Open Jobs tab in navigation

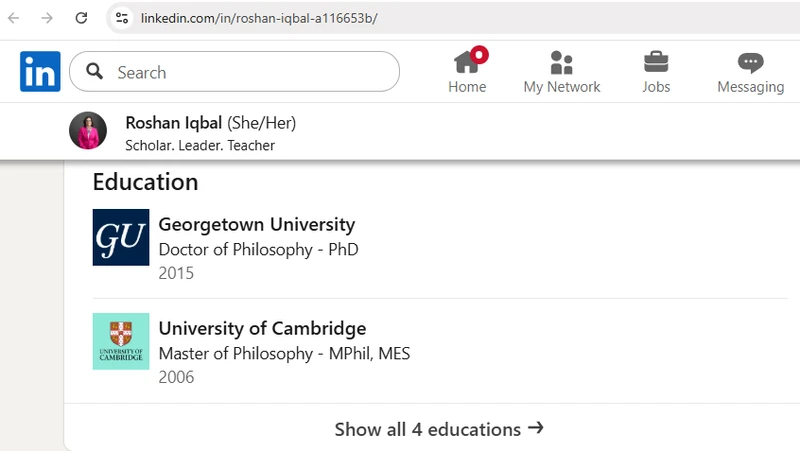(x=656, y=72)
